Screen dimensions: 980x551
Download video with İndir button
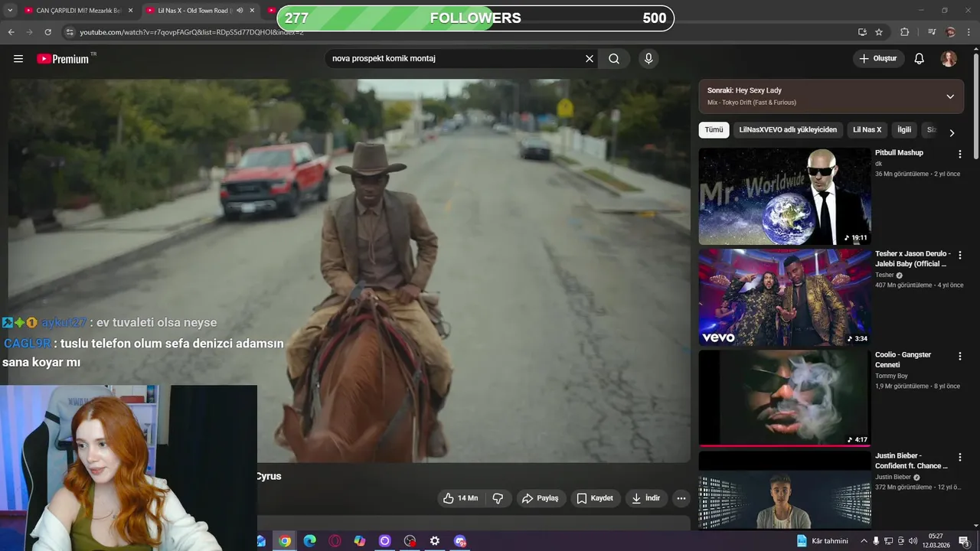pyautogui.click(x=645, y=498)
